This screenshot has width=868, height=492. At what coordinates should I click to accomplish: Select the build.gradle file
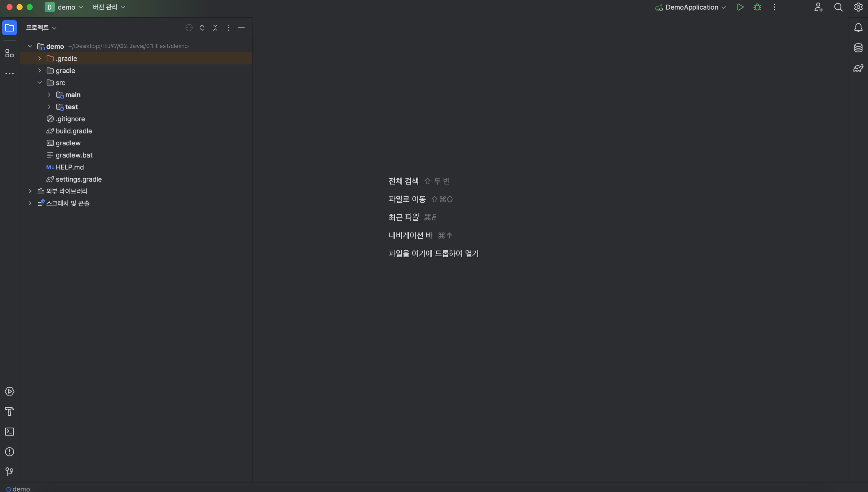pos(73,131)
